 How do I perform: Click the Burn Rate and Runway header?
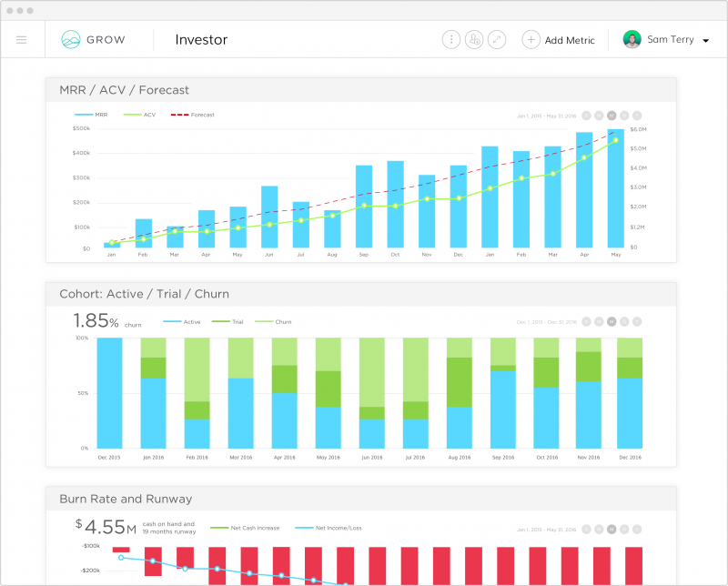(126, 499)
